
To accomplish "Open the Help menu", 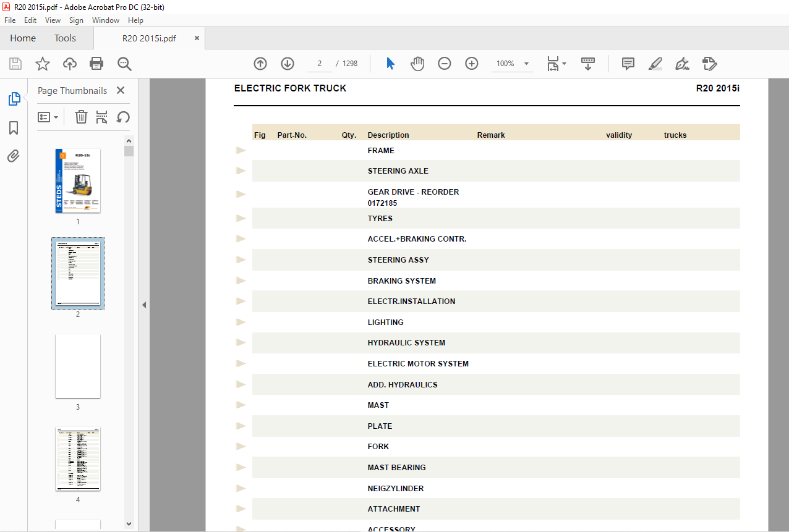I will coord(135,20).
